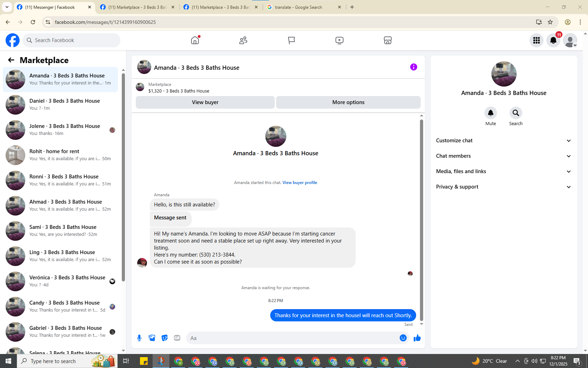Click the Facebook logo

tap(13, 40)
